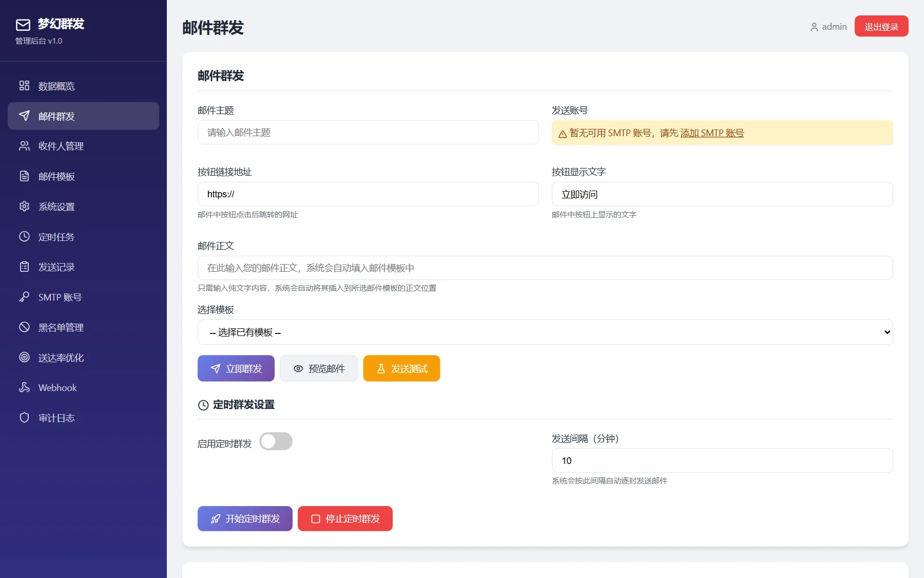Click the 发送测试 button
The height and width of the screenshot is (578, 924).
(401, 368)
